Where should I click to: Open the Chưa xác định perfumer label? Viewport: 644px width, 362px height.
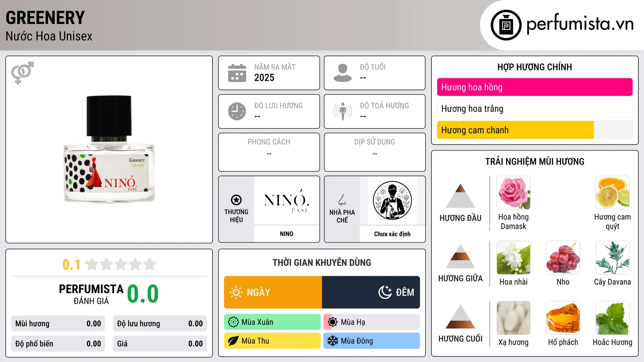392,234
